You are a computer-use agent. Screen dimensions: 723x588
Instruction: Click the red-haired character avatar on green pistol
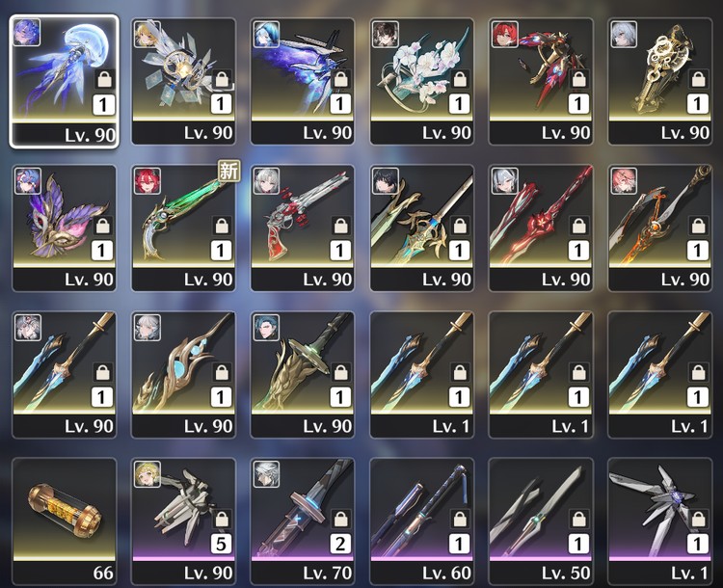pyautogui.click(x=147, y=181)
